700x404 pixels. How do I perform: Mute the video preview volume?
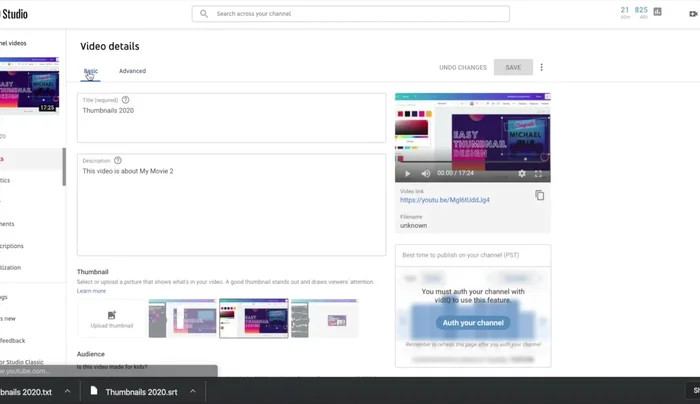(x=424, y=173)
